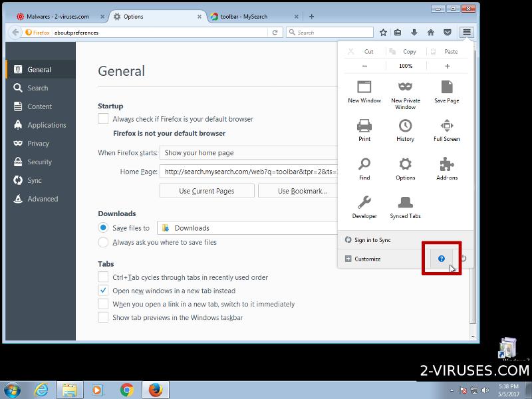The image size is (532, 399).
Task: Close the Malwares - 2-viruses.com tab
Action: [x=102, y=17]
